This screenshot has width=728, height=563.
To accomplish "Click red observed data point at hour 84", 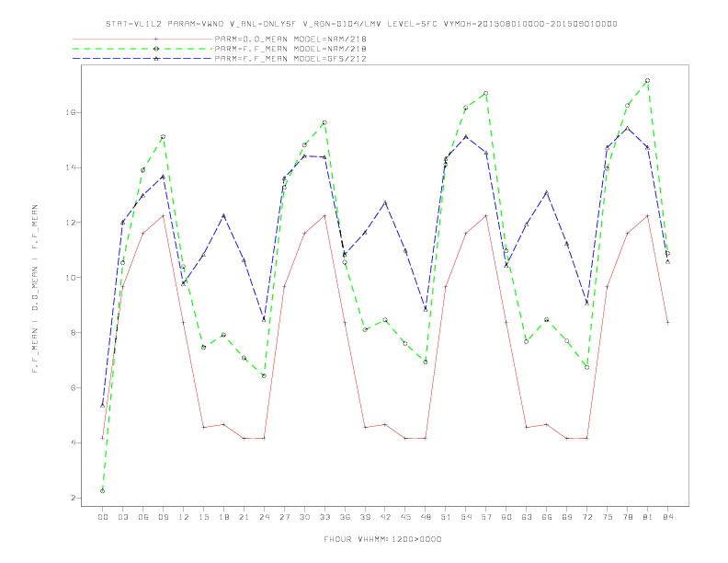I will 667,322.
